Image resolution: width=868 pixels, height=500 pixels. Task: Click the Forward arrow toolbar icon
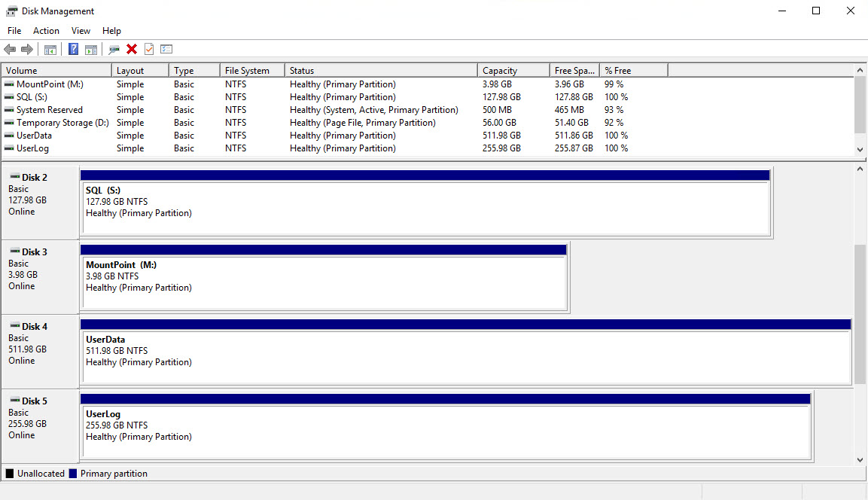pyautogui.click(x=27, y=50)
